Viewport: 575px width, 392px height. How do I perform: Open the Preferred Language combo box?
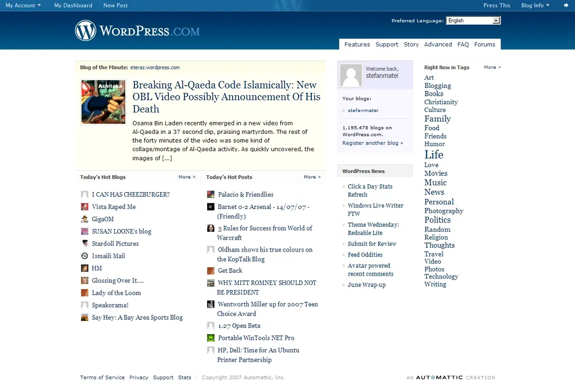coord(473,21)
